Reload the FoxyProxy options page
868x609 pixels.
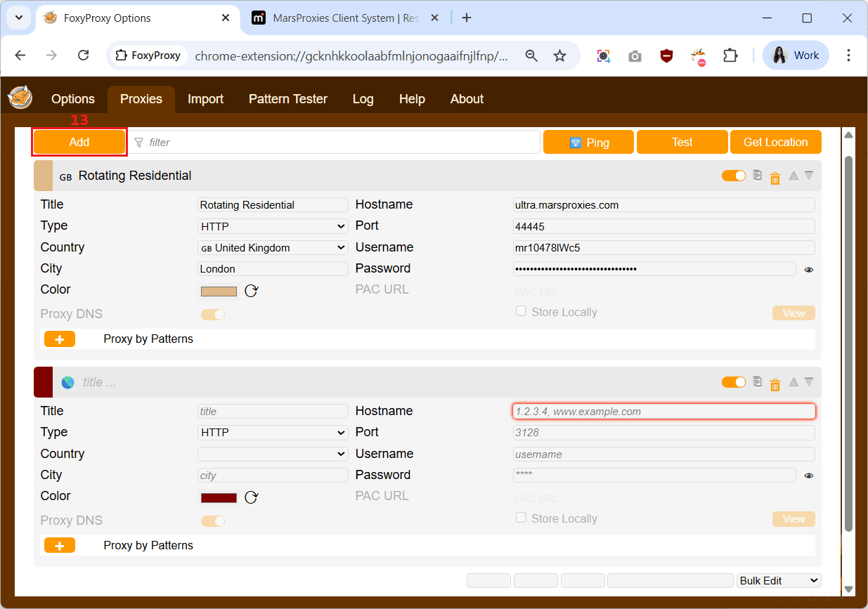(83, 55)
